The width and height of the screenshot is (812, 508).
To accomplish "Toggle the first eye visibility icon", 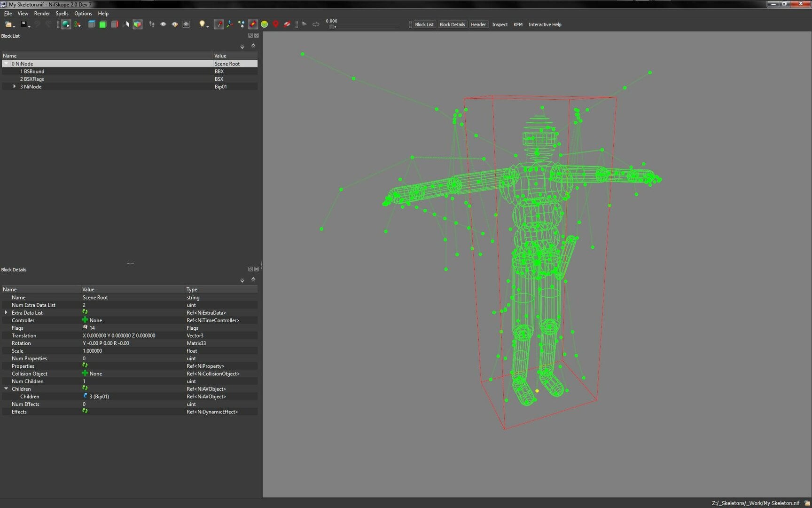I will (x=163, y=24).
